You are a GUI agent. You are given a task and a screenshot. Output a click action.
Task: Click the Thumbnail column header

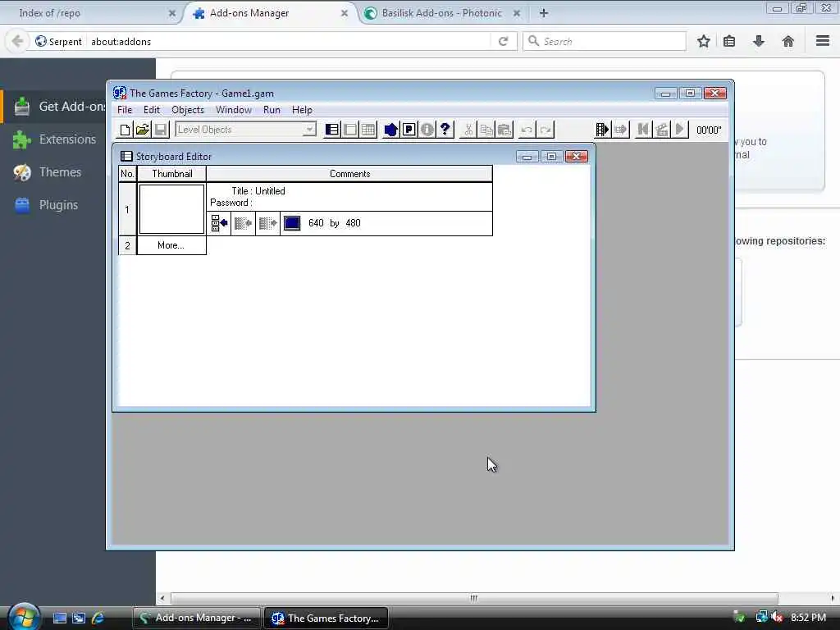tap(171, 174)
